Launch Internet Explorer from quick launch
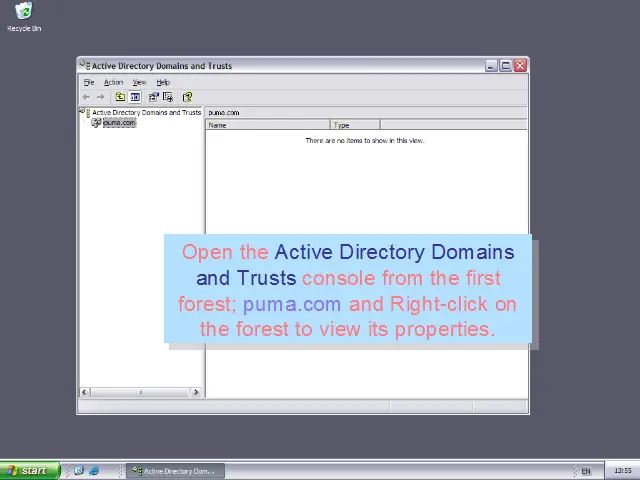Viewport: 640px width, 480px height. 94,471
